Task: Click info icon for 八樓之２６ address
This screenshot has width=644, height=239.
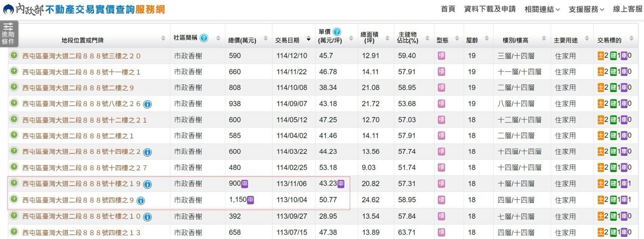Action: point(147,104)
